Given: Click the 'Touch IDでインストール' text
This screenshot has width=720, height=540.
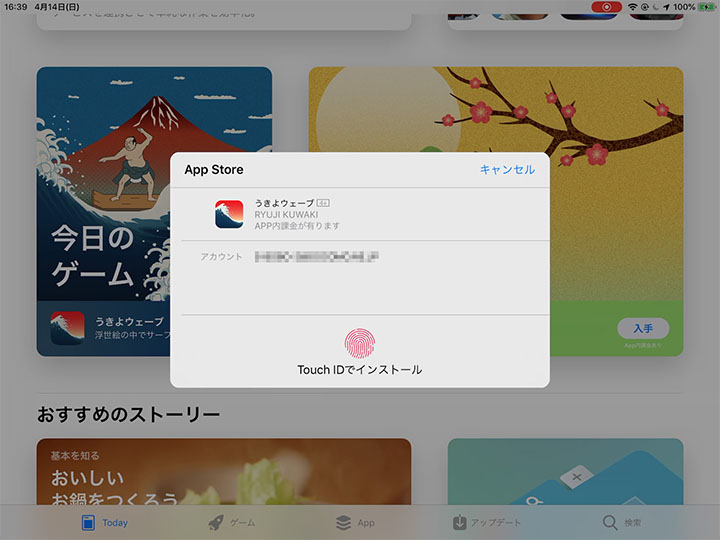Looking at the screenshot, I should 360,370.
